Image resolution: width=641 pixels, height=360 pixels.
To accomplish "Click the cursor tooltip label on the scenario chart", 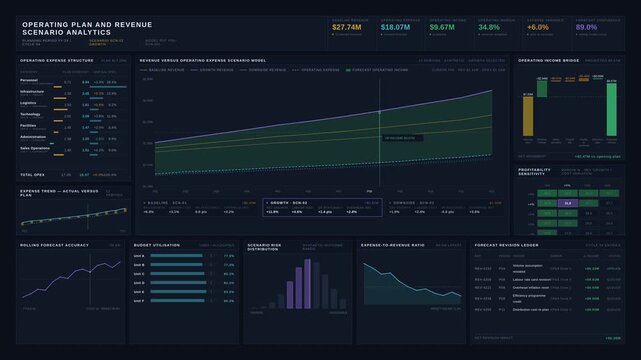I will tap(403, 138).
